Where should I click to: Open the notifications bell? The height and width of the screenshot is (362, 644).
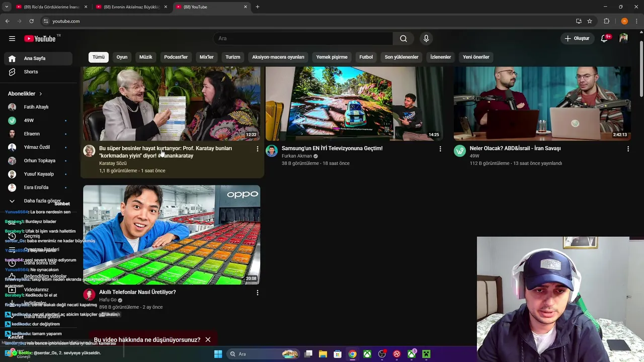click(605, 38)
